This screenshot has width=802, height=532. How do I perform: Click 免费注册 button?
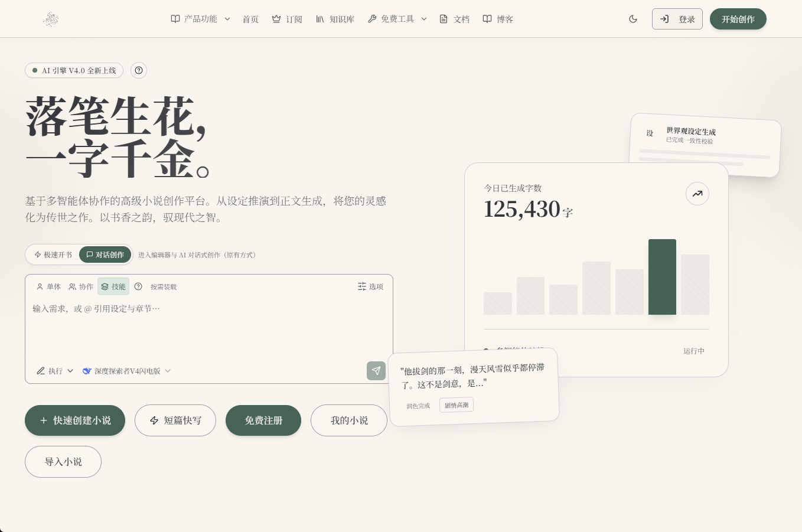(263, 420)
